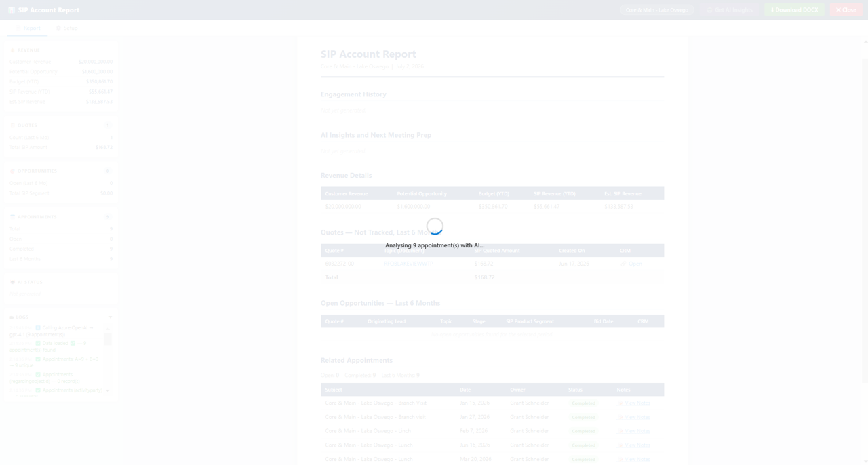Click the Revenue panel header icon

[x=12, y=50]
